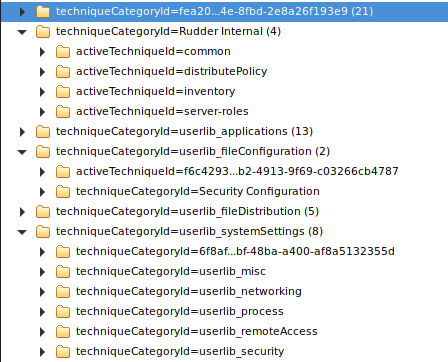Expand activeTechniqueId=inventory node arrow

[42, 92]
